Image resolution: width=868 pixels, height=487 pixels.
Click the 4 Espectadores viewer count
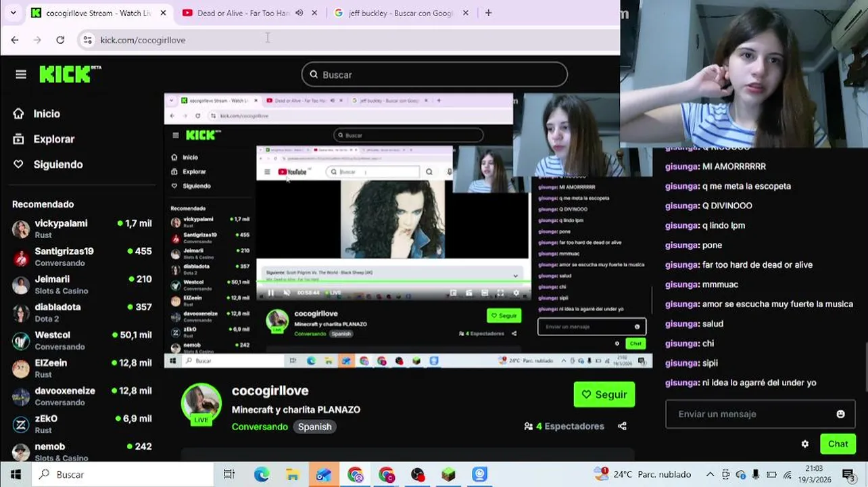pos(564,426)
